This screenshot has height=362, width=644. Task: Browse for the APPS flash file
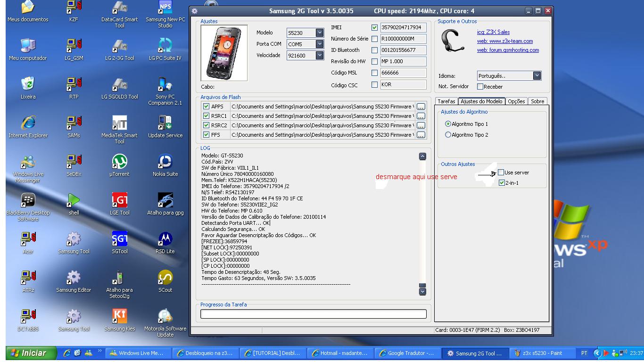click(421, 107)
